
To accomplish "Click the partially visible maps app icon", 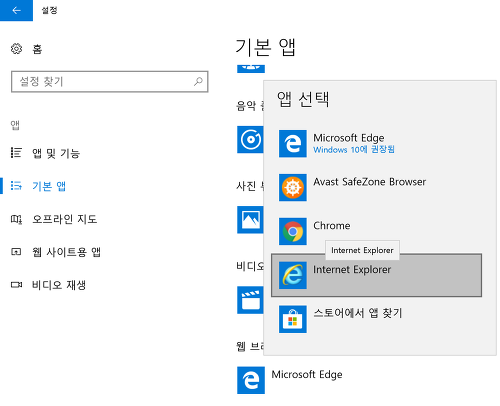I will (x=251, y=68).
